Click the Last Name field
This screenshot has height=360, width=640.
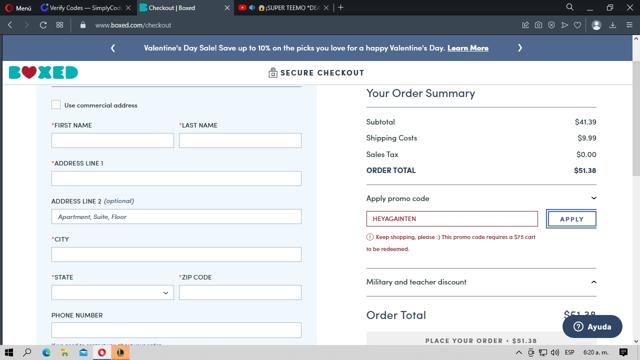240,140
